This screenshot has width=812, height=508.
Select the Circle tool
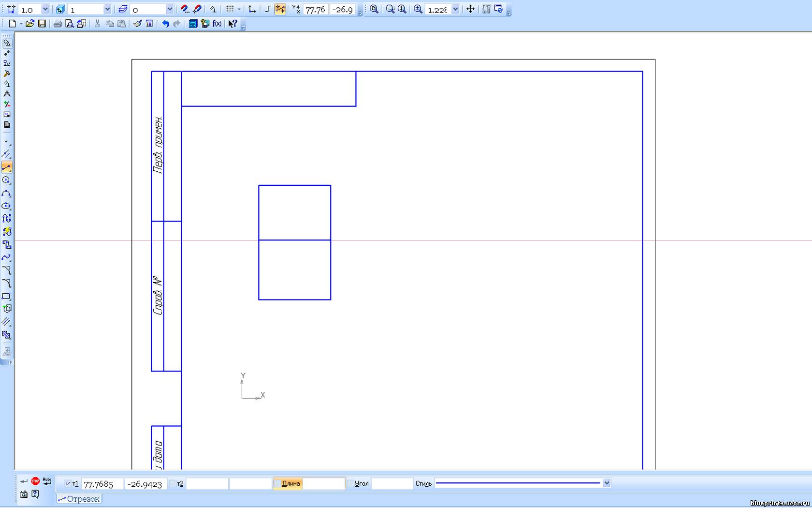pos(7,180)
